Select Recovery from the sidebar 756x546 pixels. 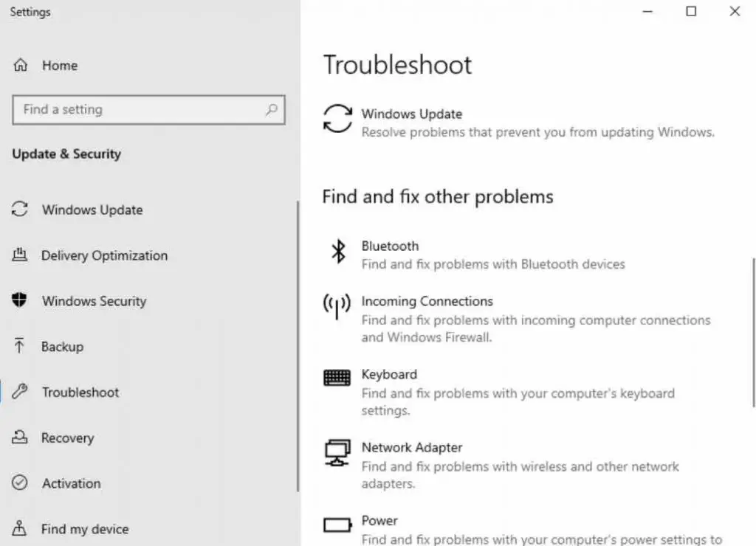(67, 438)
